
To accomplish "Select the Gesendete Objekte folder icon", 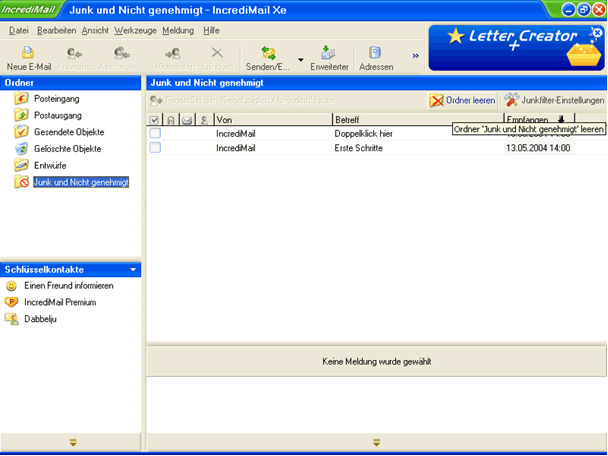I will [x=21, y=132].
